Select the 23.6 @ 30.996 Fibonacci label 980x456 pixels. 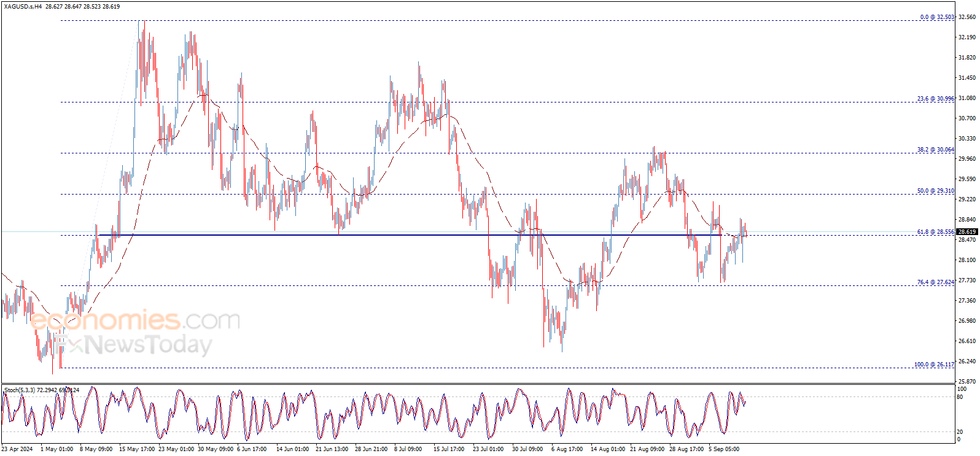(936, 99)
